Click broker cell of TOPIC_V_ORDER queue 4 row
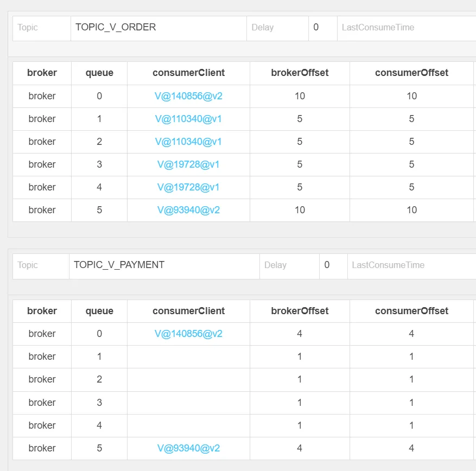 coord(42,187)
